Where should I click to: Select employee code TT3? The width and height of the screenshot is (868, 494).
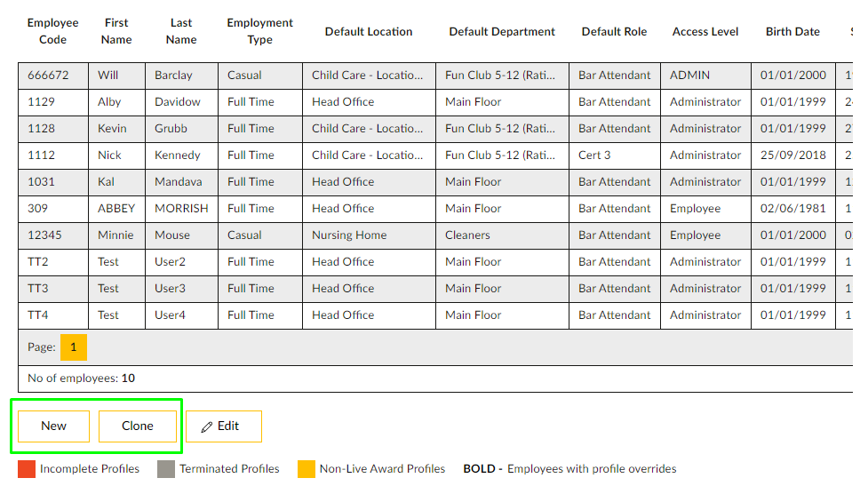38,288
